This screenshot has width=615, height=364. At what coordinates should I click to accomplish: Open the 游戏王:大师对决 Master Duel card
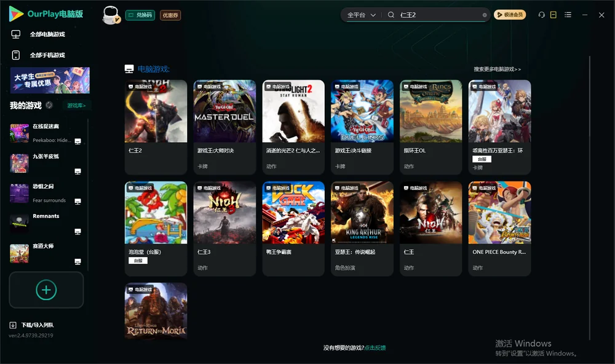(224, 127)
